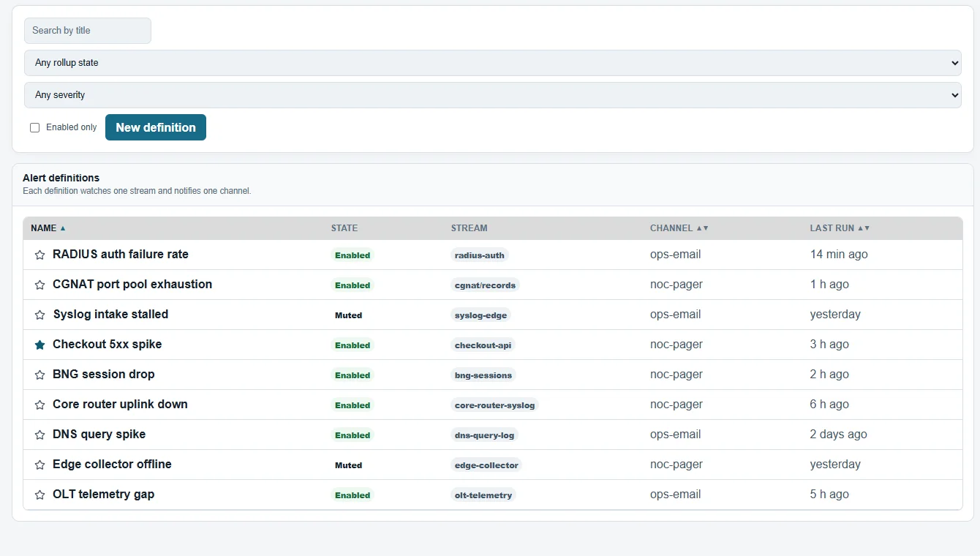The width and height of the screenshot is (980, 556).
Task: Star the RADIUS auth failure rate definition
Action: coord(40,255)
